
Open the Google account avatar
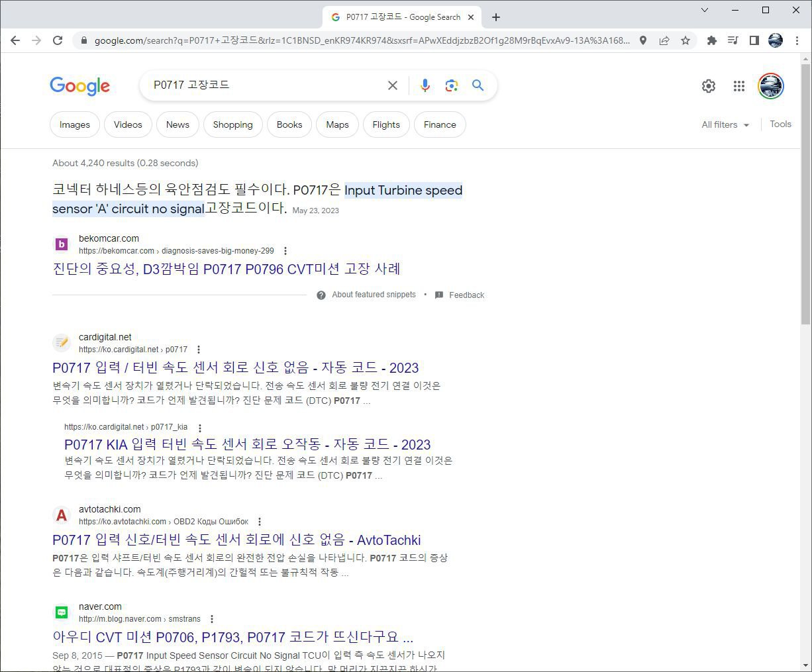(x=771, y=86)
